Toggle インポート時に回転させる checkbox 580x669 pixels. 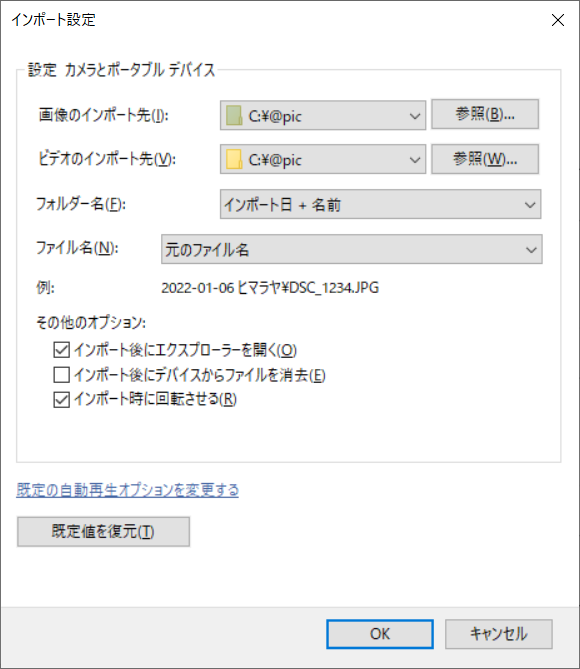(x=61, y=400)
